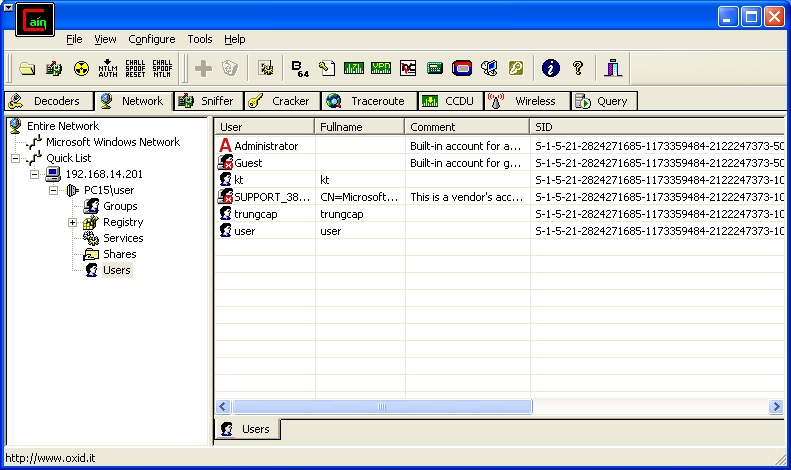Click the Remove from list recycle bin icon

pos(230,68)
